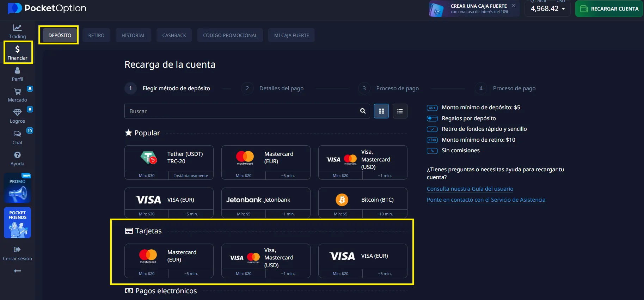The image size is (644, 300).
Task: Click the Chat unread count badge
Action: point(30,131)
